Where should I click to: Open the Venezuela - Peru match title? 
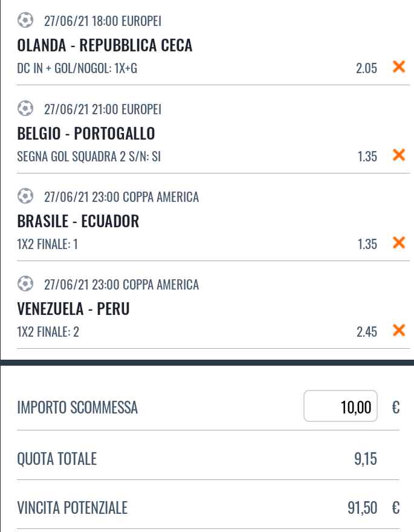(x=73, y=309)
